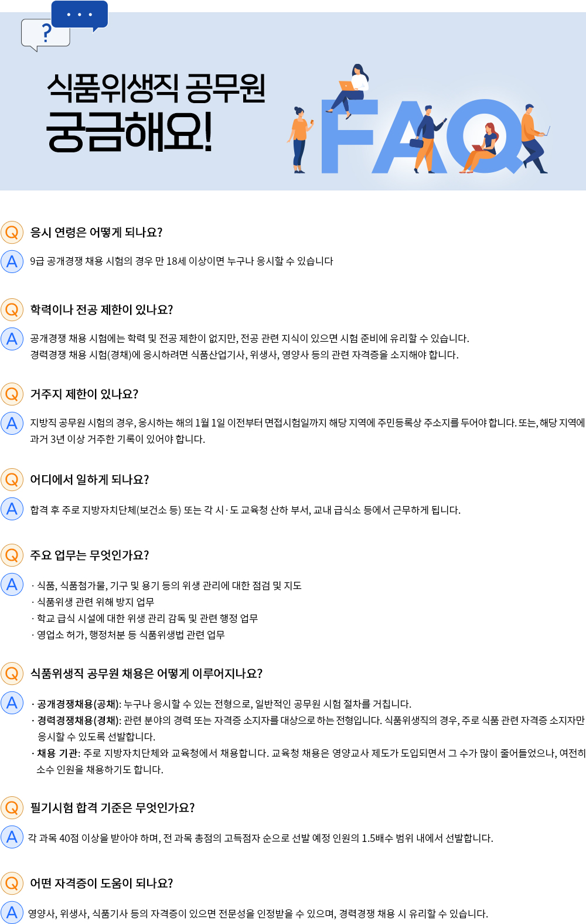Click the A icon beside 공개경쟁채용(공채) answer

pos(12,703)
